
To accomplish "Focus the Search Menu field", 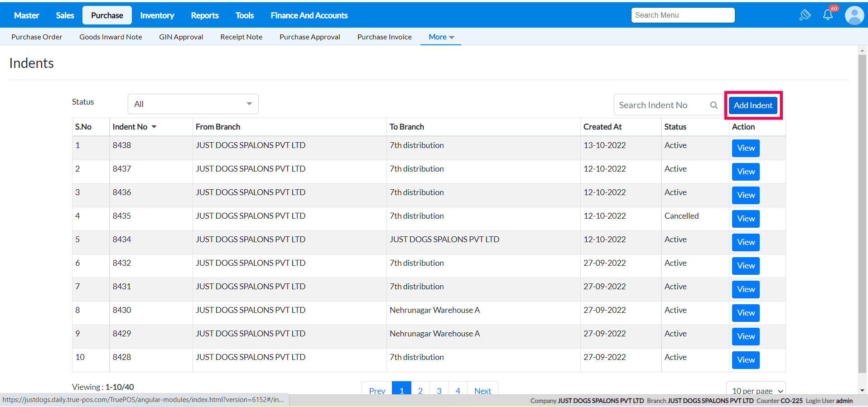I will coord(682,15).
